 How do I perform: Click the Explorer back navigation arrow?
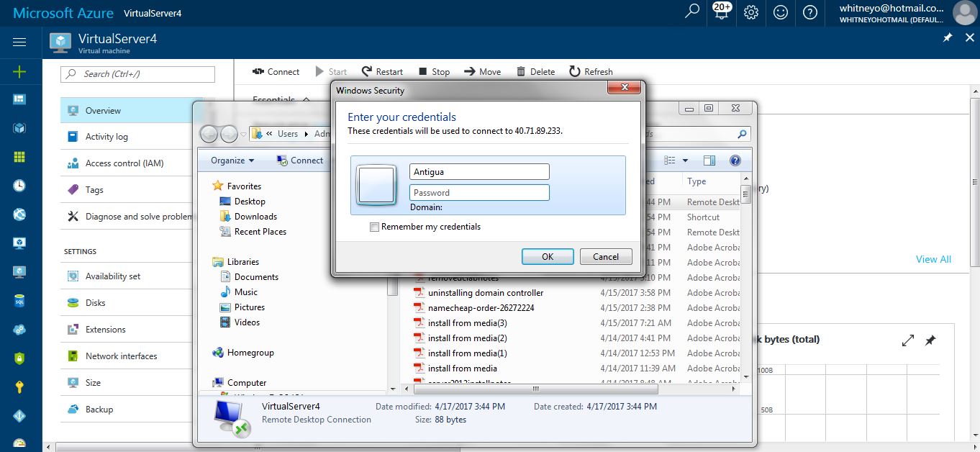click(209, 133)
